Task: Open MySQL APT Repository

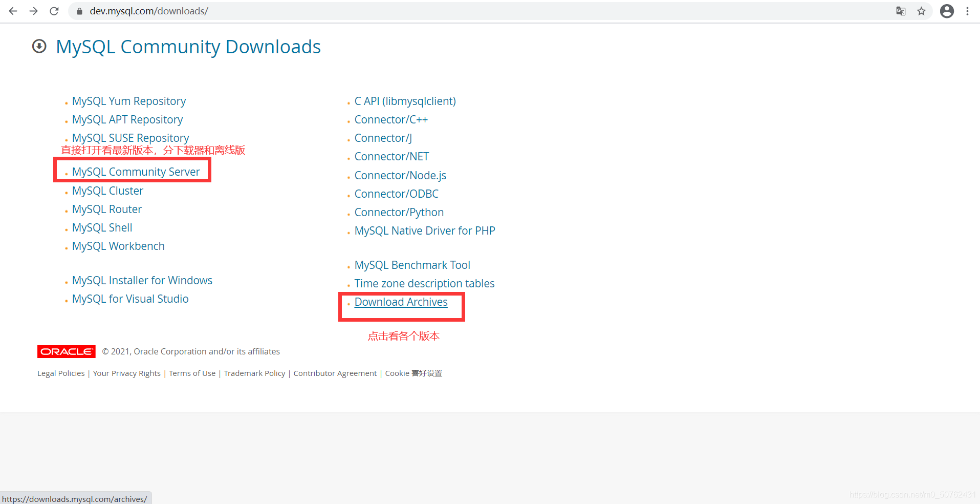Action: point(127,120)
